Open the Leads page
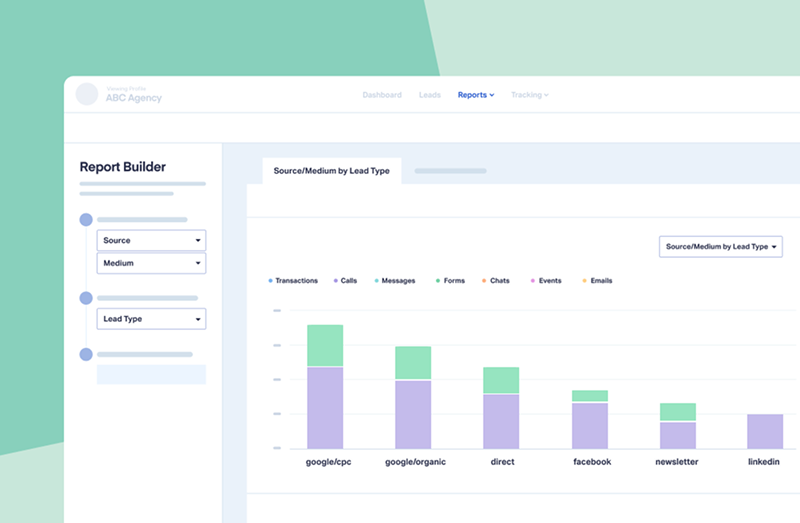This screenshot has width=800, height=523. tap(430, 95)
